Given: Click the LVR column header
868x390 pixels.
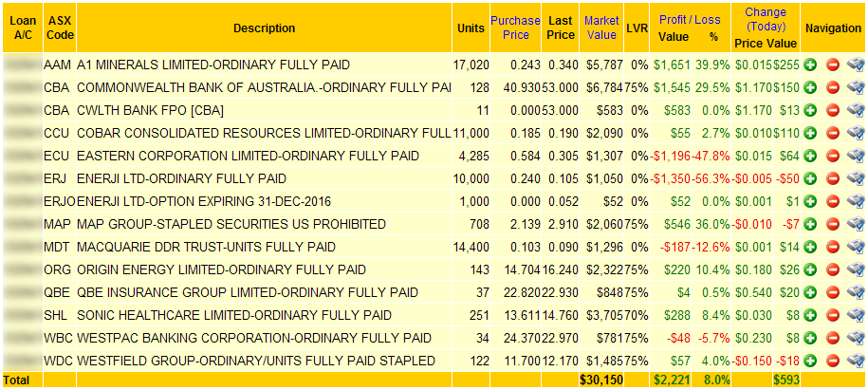Looking at the screenshot, I should tap(637, 28).
